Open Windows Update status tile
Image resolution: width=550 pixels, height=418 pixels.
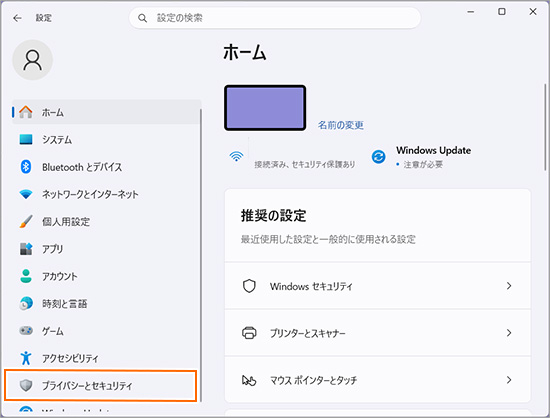421,157
